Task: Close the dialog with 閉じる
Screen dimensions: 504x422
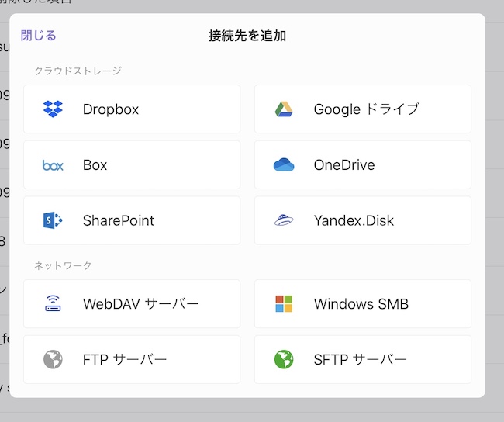Action: 38,36
